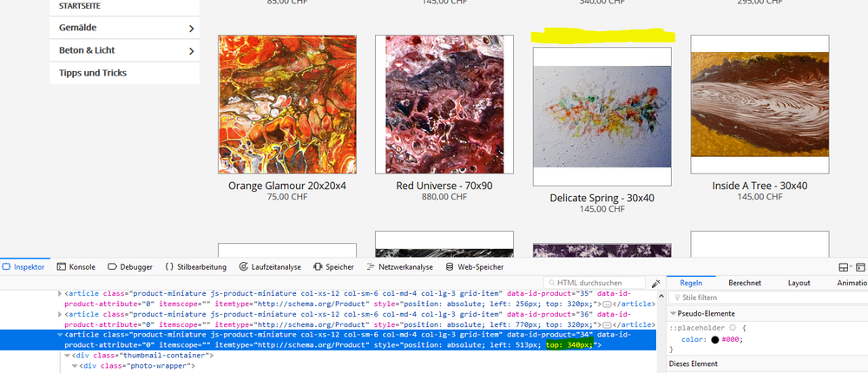Open the Delicate Spring painting thumbnail
Image resolution: width=868 pixels, height=373 pixels.
(x=602, y=116)
